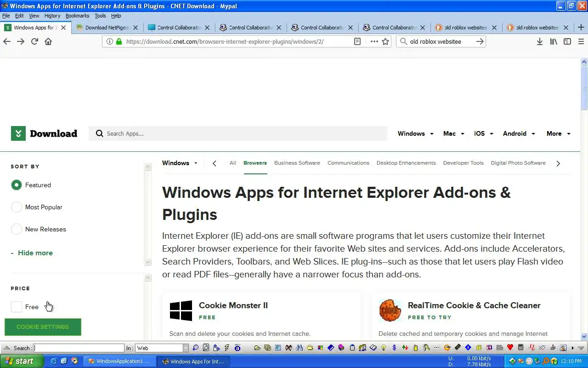Open the downloads arrow in browser toolbar
Viewport: 588px width, 368px height.
pyautogui.click(x=540, y=41)
